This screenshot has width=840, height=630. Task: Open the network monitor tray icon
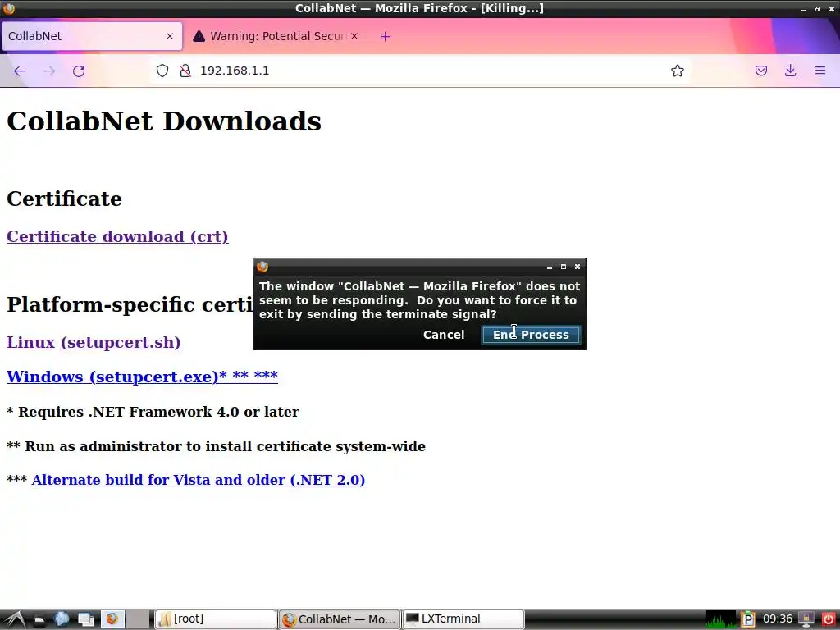tap(806, 620)
